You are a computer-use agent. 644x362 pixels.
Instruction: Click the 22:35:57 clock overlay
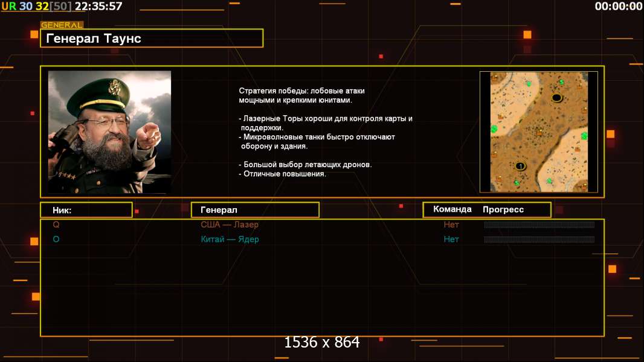pyautogui.click(x=98, y=6)
